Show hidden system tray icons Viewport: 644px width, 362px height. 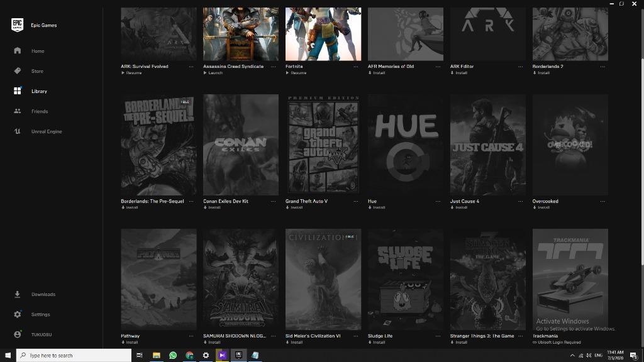572,356
